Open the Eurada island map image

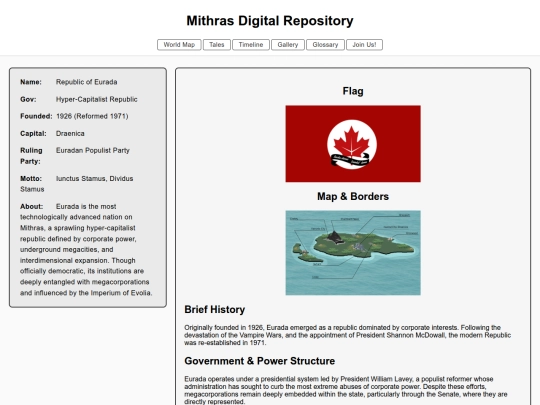353,253
